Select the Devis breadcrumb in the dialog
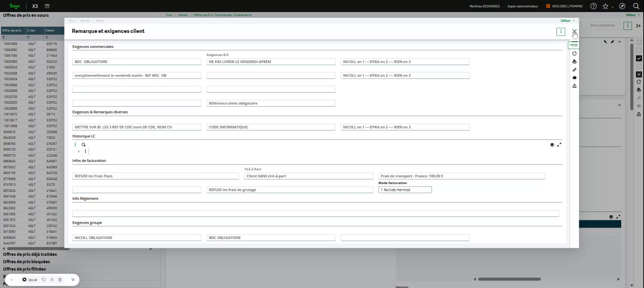 100,21
